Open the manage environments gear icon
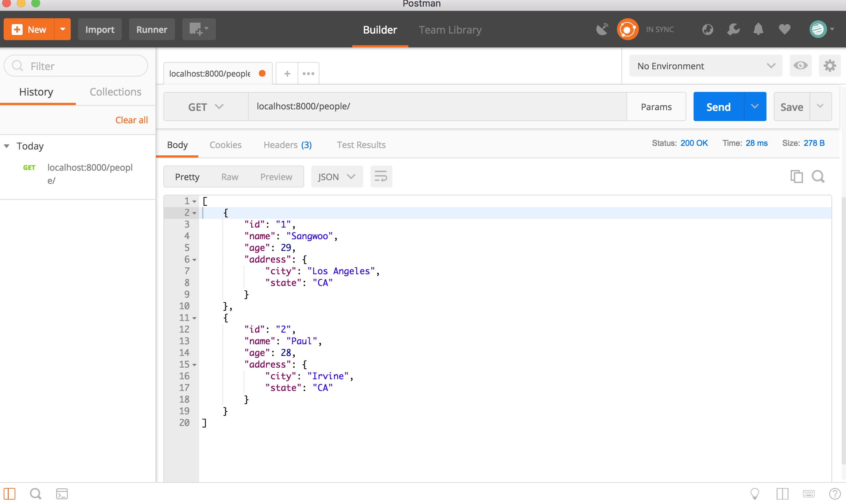This screenshot has height=504, width=846. (830, 66)
